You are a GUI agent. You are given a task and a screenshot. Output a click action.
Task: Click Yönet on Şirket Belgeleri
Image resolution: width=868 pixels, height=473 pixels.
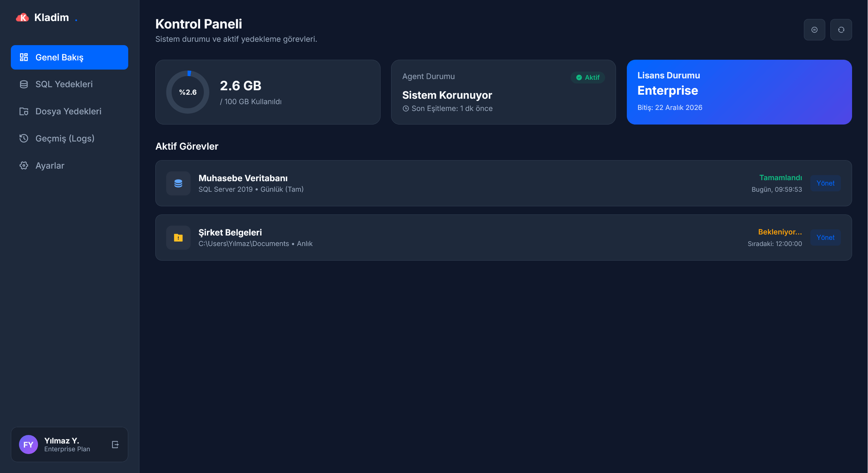[x=826, y=238]
